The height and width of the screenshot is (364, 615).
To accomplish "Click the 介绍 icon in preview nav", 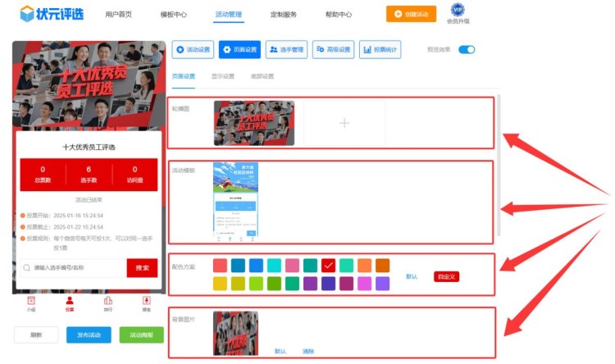I will coord(31,301).
